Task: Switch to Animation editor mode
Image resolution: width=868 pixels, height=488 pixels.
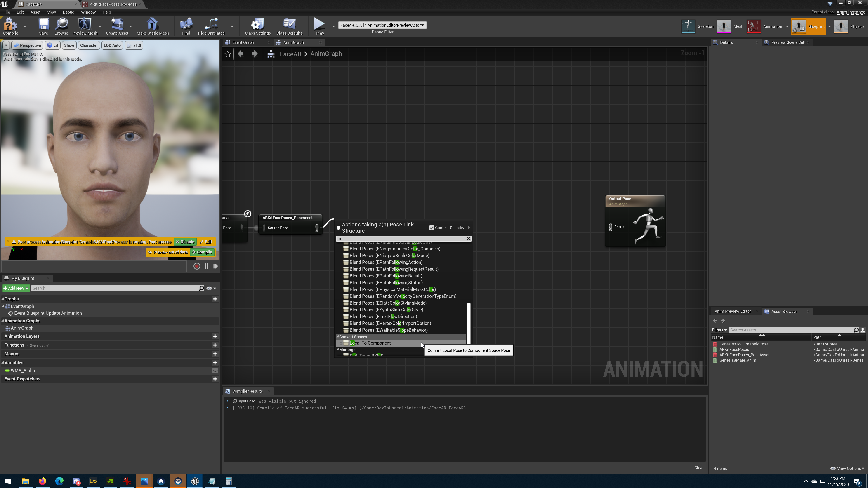Action: 764,26
